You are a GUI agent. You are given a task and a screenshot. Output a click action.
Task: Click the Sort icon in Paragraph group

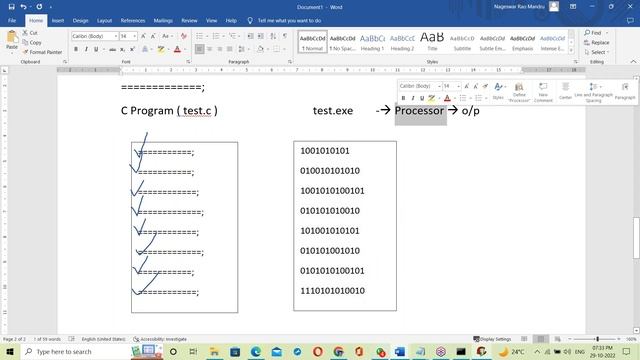click(x=273, y=36)
